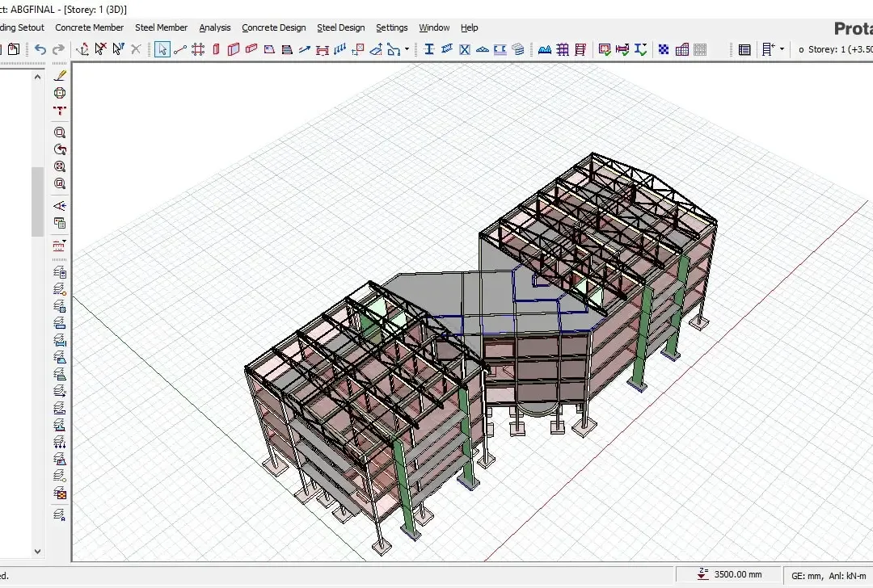Viewport: 873px width, 588px height.
Task: Click the checkerboard mesh icon
Action: point(664,49)
